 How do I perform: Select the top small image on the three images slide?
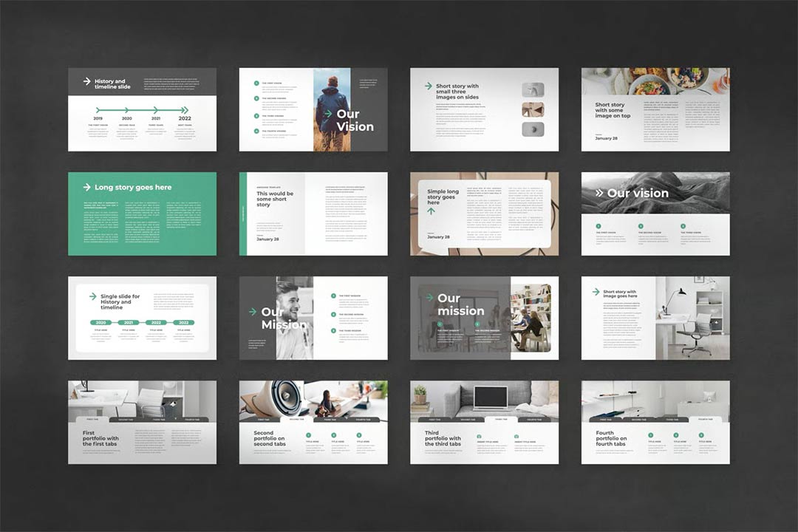[x=533, y=90]
